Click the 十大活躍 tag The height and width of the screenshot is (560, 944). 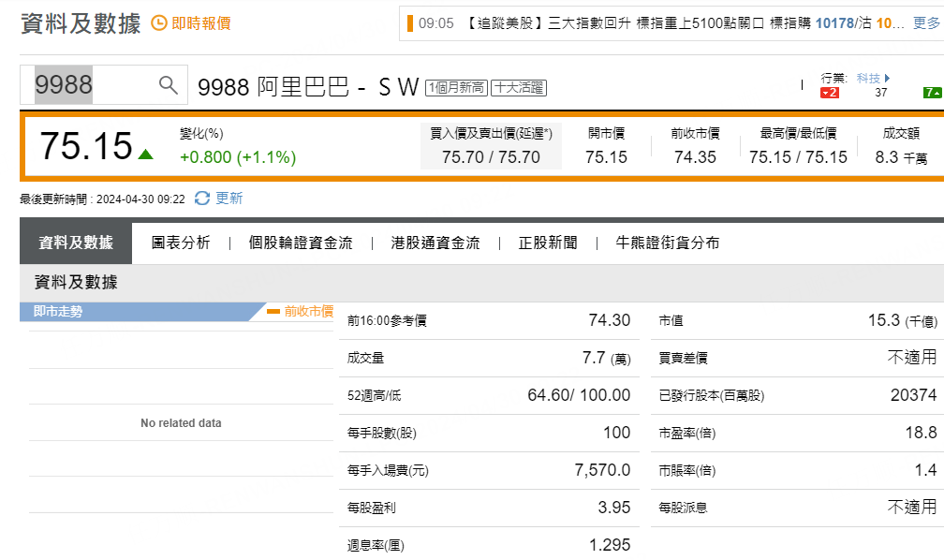click(x=519, y=88)
